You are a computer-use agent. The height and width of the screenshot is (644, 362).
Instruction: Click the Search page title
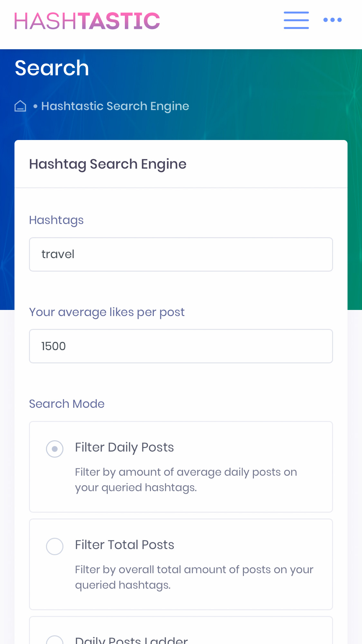(52, 68)
